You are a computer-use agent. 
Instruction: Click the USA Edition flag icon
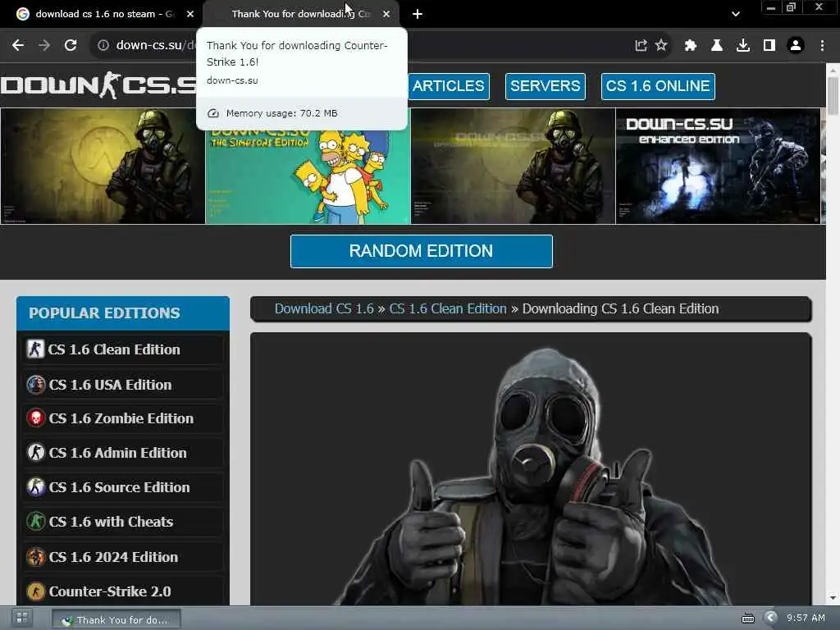pyautogui.click(x=36, y=385)
